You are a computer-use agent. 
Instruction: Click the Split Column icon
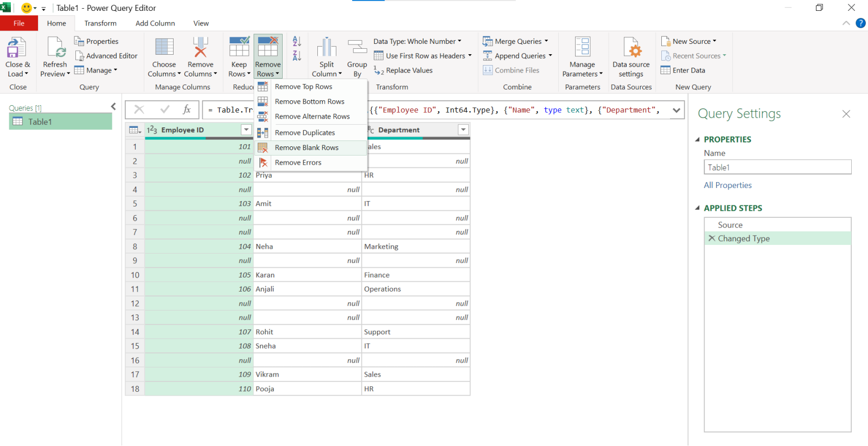[x=327, y=47]
